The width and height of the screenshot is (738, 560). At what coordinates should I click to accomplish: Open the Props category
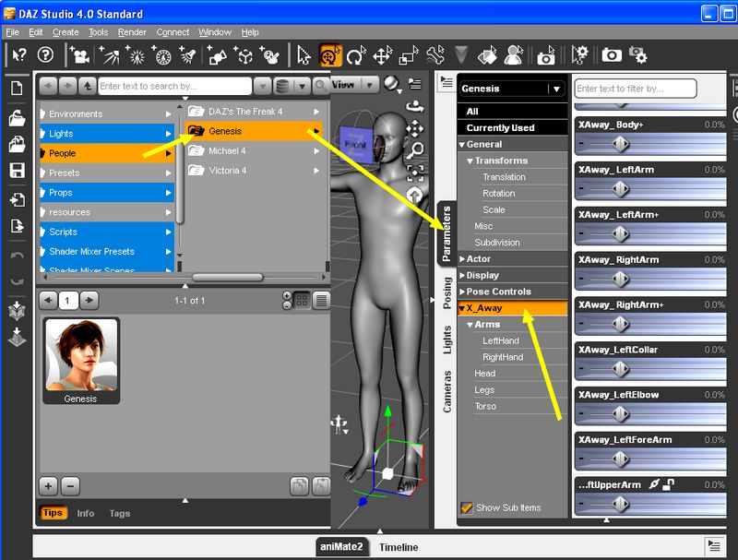(x=107, y=193)
